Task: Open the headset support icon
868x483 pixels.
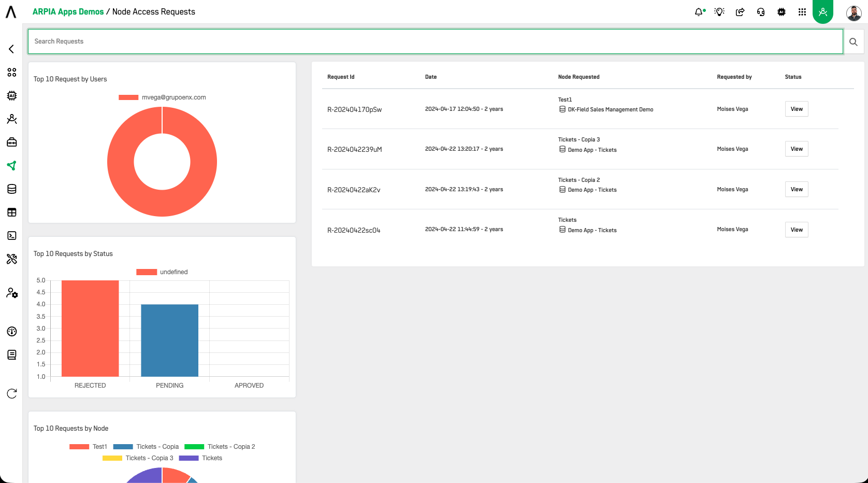Action: click(761, 12)
